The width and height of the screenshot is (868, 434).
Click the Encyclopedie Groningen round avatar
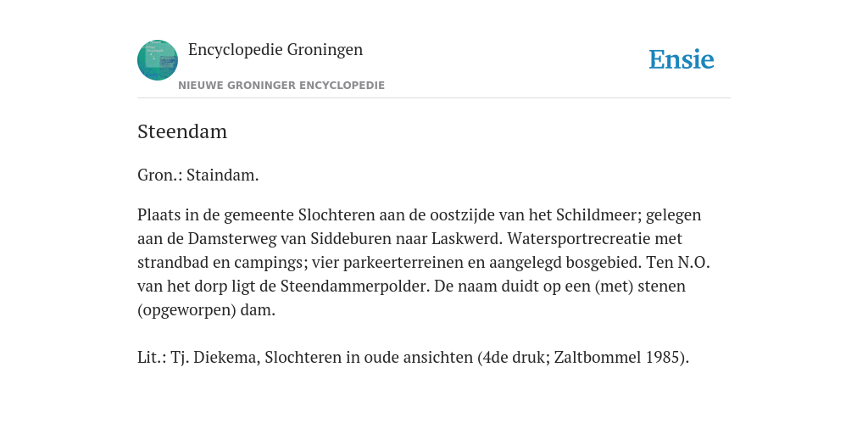[158, 60]
